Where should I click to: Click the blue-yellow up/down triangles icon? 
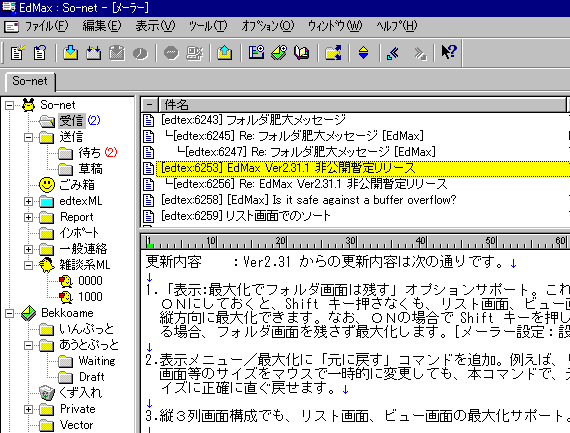[x=364, y=53]
